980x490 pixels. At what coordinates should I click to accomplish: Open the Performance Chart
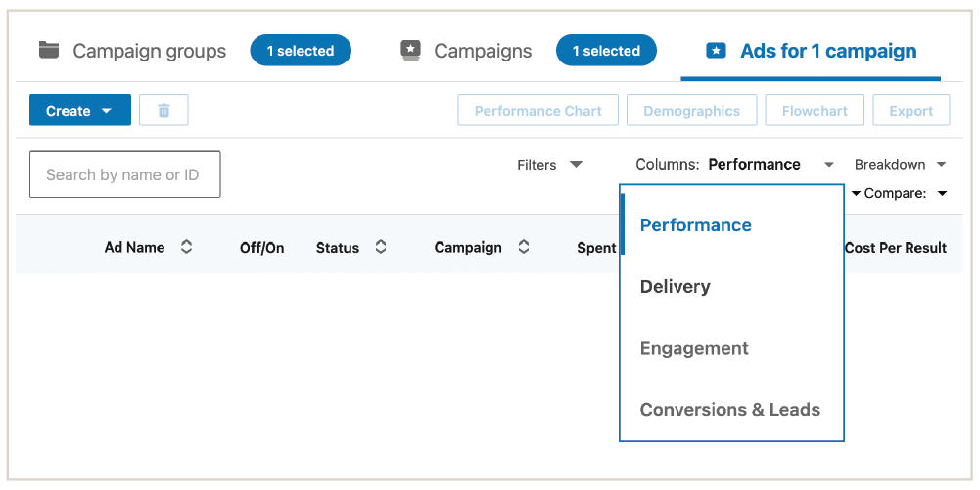[x=538, y=110]
